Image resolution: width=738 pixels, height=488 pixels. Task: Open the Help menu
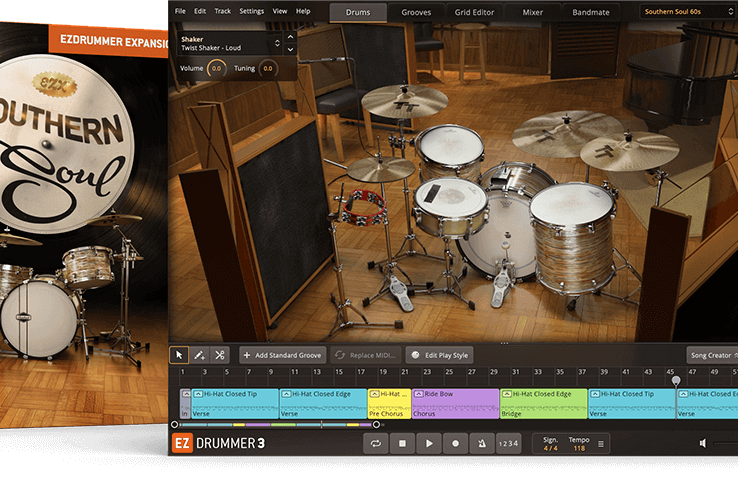pyautogui.click(x=303, y=11)
